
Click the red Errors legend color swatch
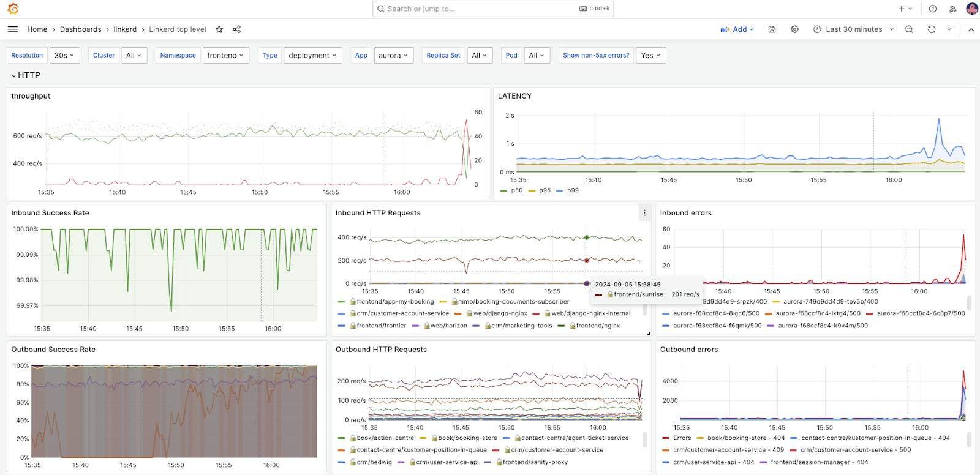(x=666, y=438)
